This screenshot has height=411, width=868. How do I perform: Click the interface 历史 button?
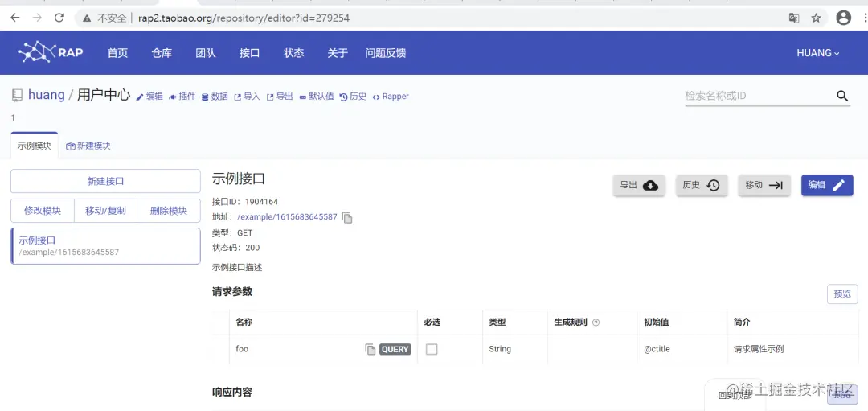click(702, 186)
